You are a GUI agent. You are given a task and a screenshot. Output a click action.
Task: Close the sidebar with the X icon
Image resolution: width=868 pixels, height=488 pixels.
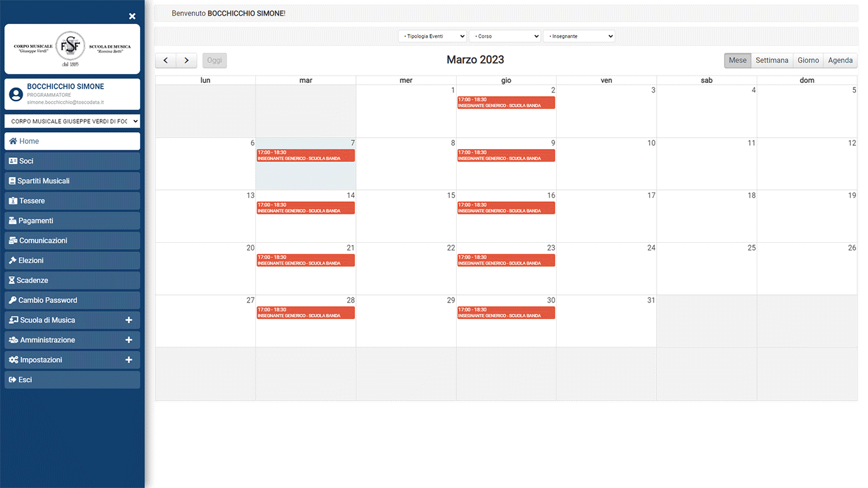point(132,16)
